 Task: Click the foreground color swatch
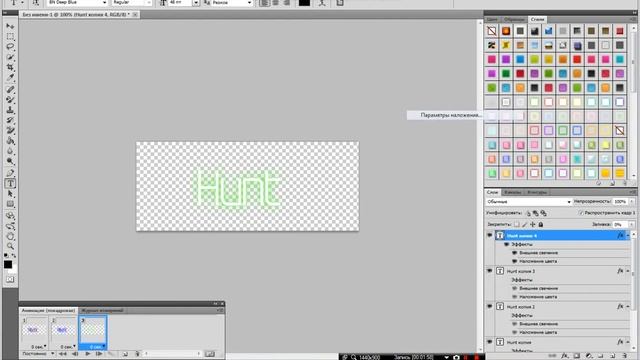coord(8,264)
